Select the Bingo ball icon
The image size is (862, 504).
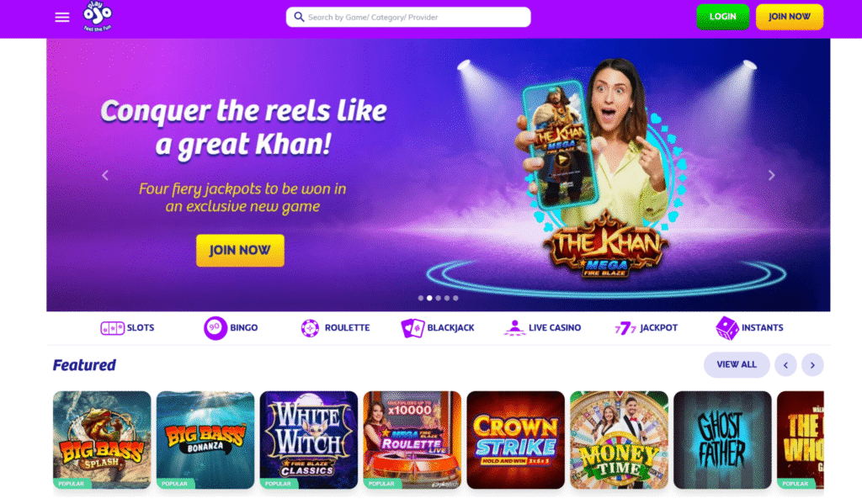point(215,328)
